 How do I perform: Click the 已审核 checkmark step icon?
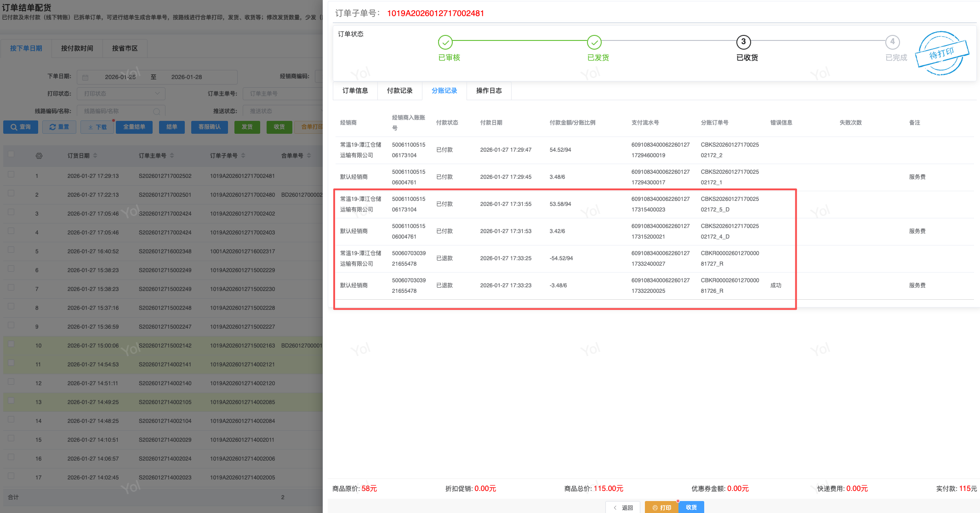[445, 42]
